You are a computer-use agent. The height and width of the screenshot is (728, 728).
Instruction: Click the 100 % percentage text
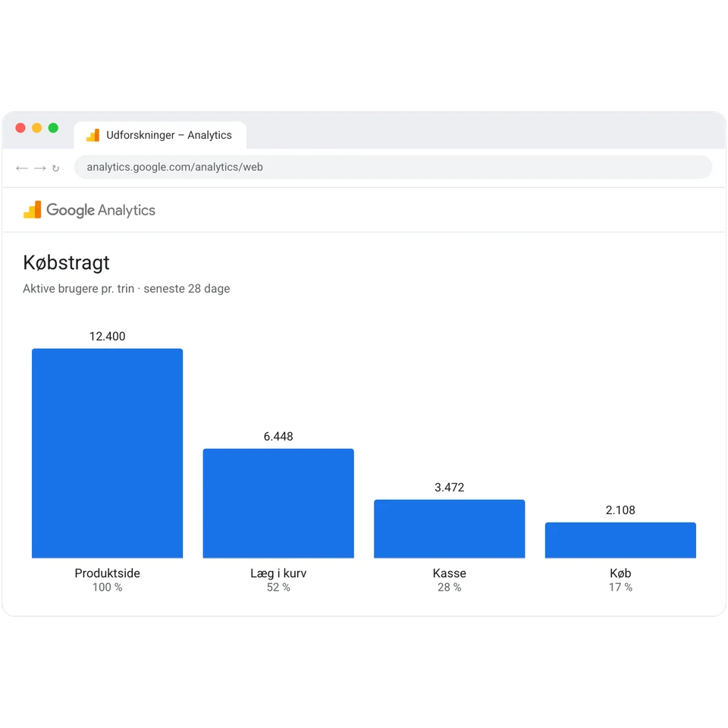point(107,587)
